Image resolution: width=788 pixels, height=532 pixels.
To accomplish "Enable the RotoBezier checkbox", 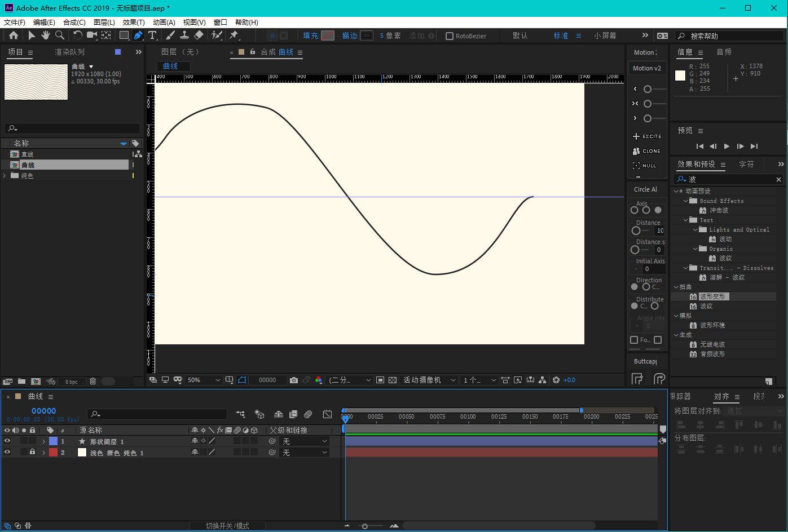I will (450, 36).
